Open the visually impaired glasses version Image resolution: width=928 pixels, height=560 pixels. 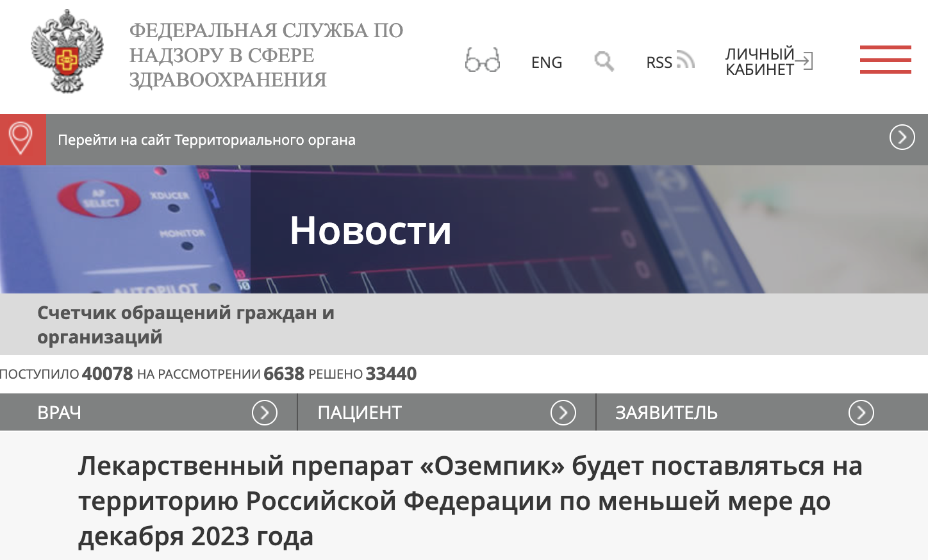[x=483, y=60]
